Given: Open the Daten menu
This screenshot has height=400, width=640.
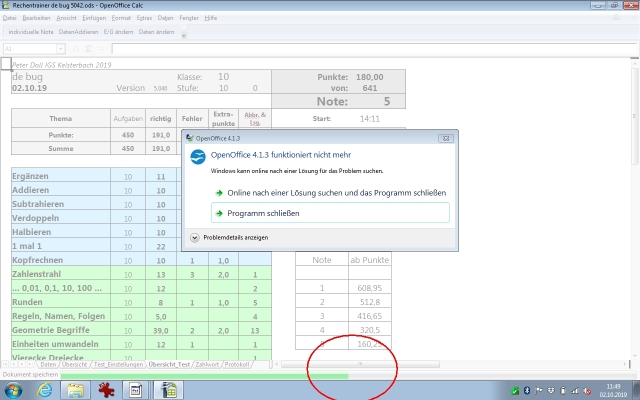Looking at the screenshot, I should point(165,18).
